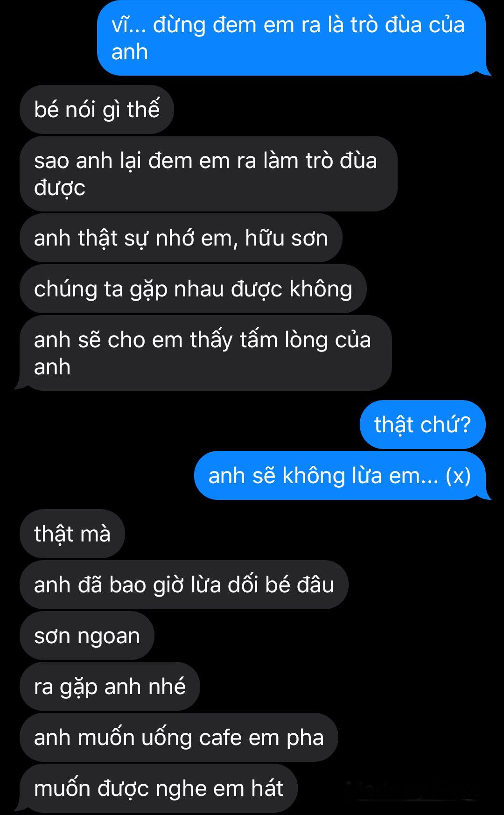Select "anh đã bao giờ lừa dối bé đâu" message
This screenshot has width=504, height=815.
pyautogui.click(x=184, y=584)
